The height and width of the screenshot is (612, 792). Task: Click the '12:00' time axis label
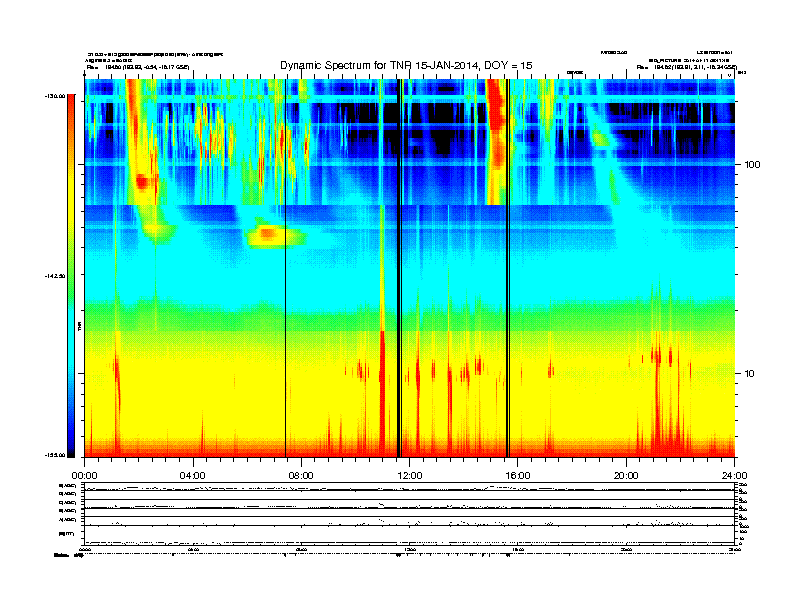[x=410, y=476]
